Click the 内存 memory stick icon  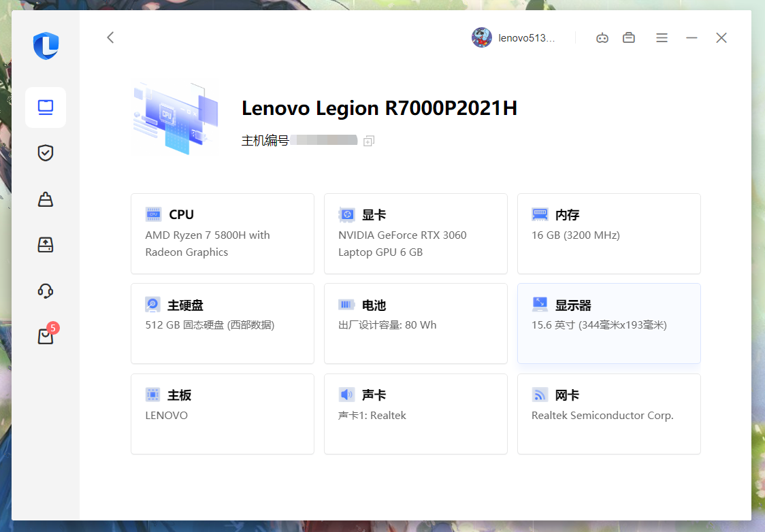[540, 214]
